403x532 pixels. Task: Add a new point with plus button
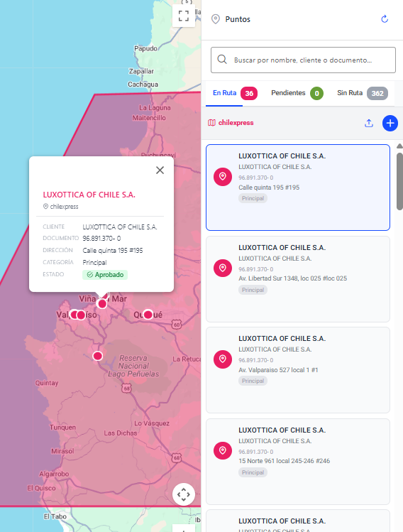[x=390, y=123]
